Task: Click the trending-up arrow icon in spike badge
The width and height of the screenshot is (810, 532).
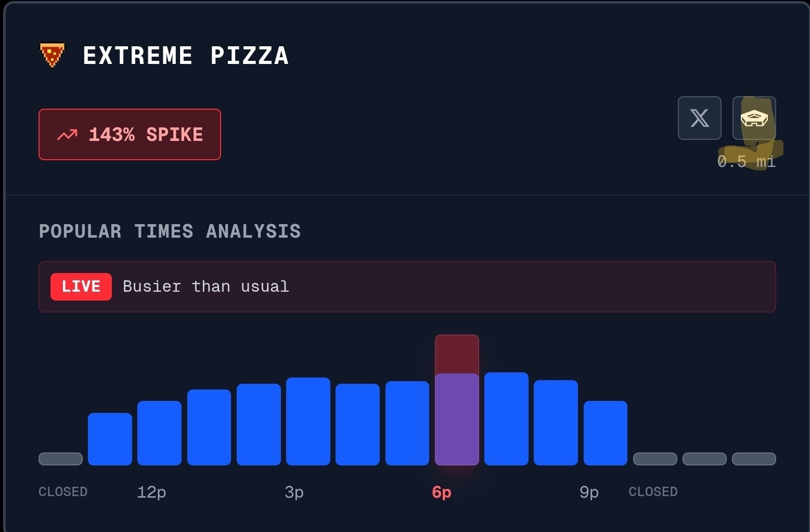Action: 67,135
